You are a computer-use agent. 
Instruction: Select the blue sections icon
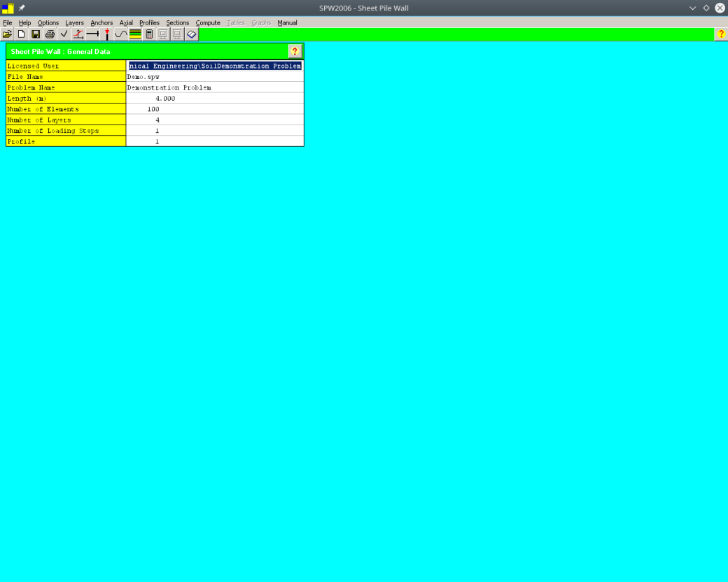point(191,34)
